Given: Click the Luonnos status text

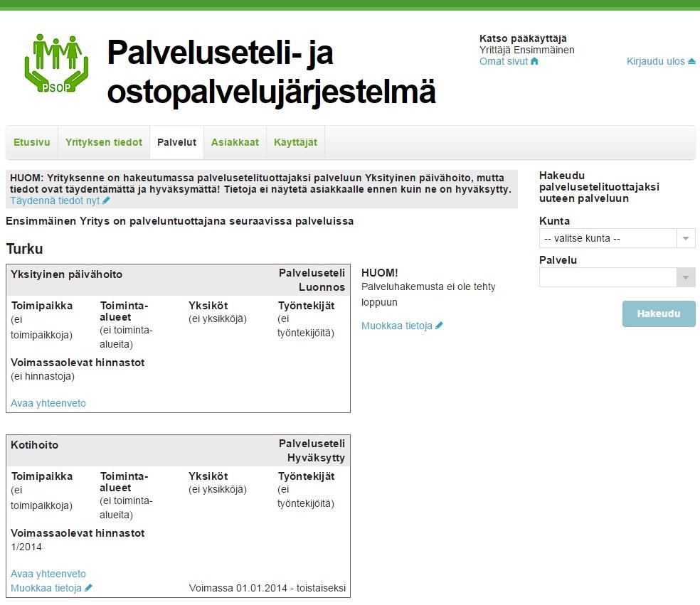Looking at the screenshot, I should pos(322,287).
